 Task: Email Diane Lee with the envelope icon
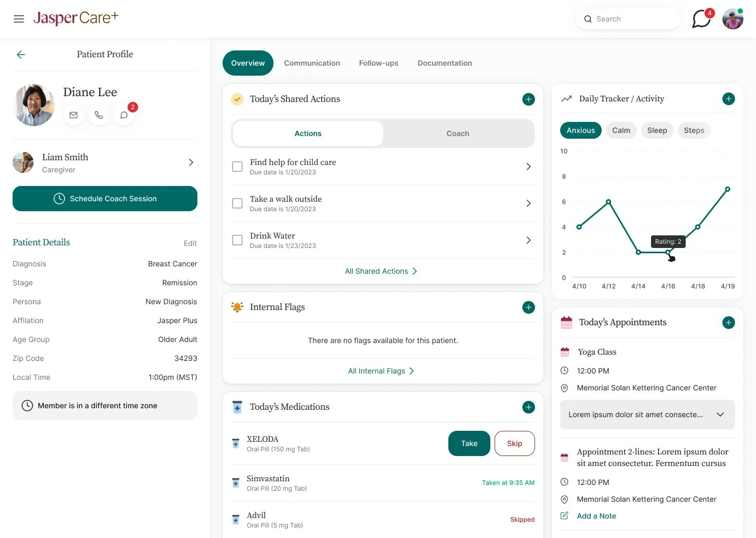pyautogui.click(x=73, y=115)
